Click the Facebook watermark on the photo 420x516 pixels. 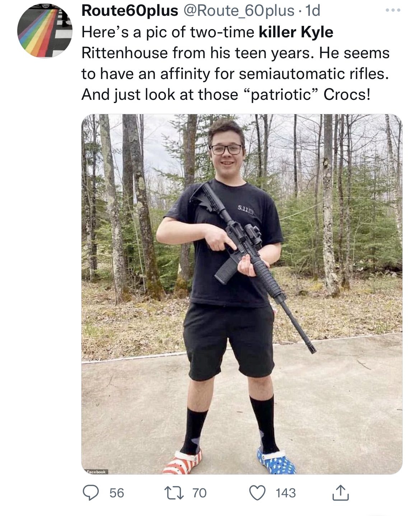pyautogui.click(x=95, y=471)
